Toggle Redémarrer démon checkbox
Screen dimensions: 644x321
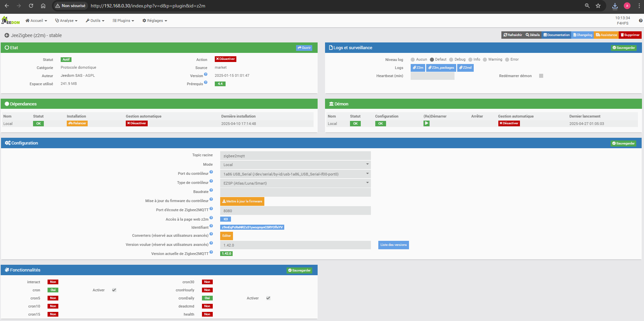[541, 76]
